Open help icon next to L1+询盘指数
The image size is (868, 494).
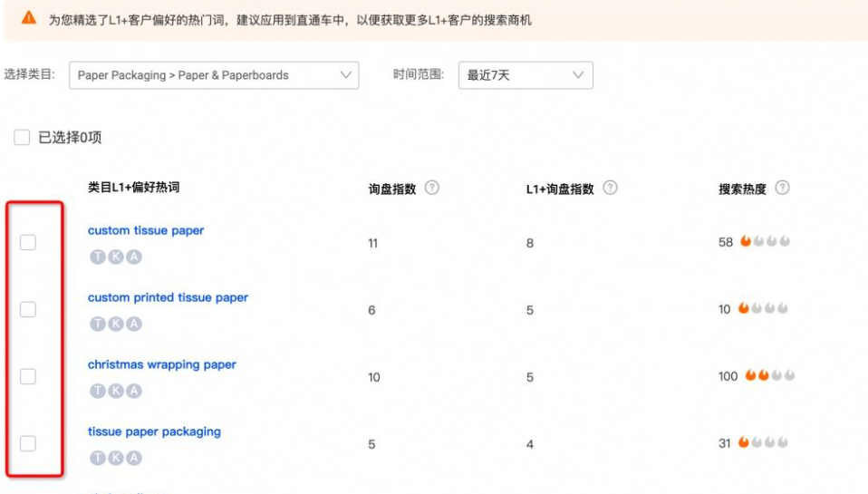tap(610, 188)
